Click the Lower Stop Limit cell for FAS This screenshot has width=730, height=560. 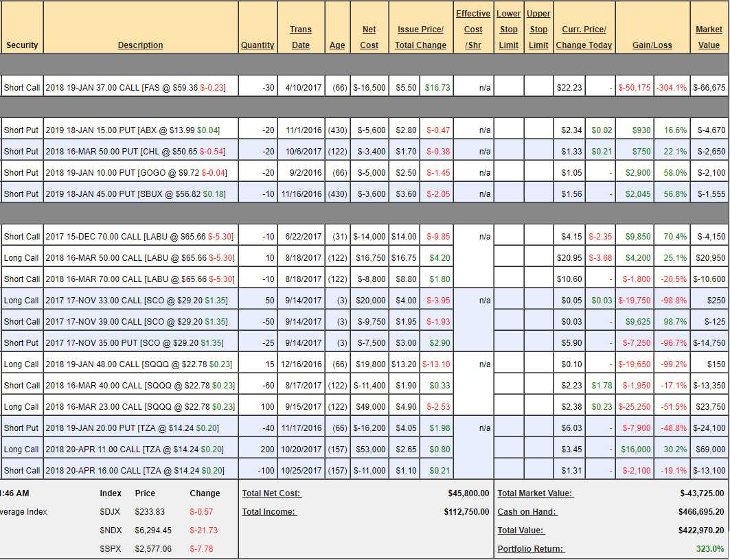click(x=509, y=88)
